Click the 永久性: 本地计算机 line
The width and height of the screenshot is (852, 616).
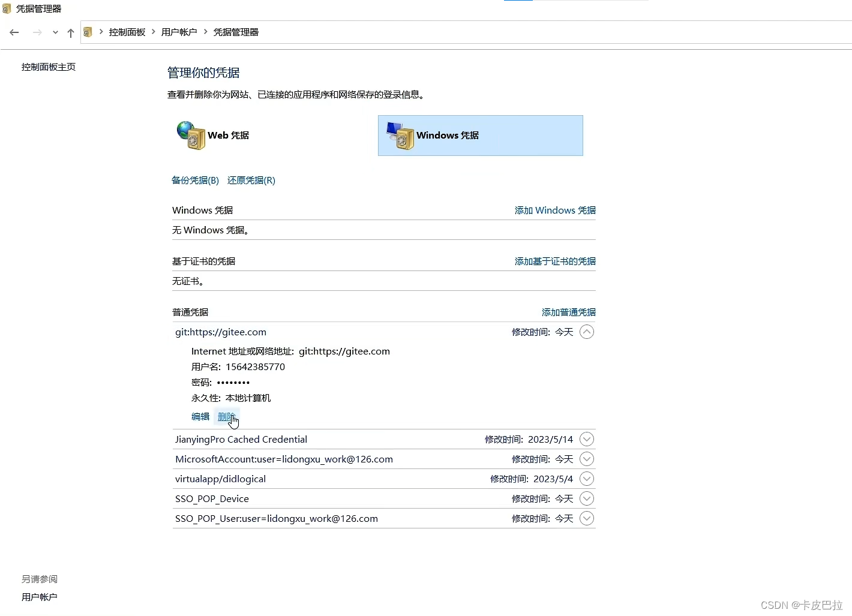tap(231, 398)
